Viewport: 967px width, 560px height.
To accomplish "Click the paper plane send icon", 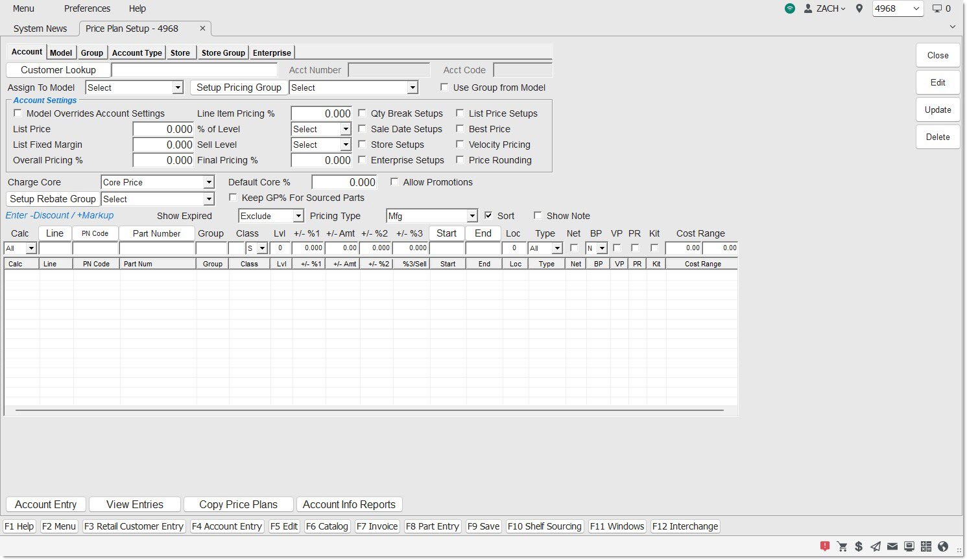I will [876, 546].
